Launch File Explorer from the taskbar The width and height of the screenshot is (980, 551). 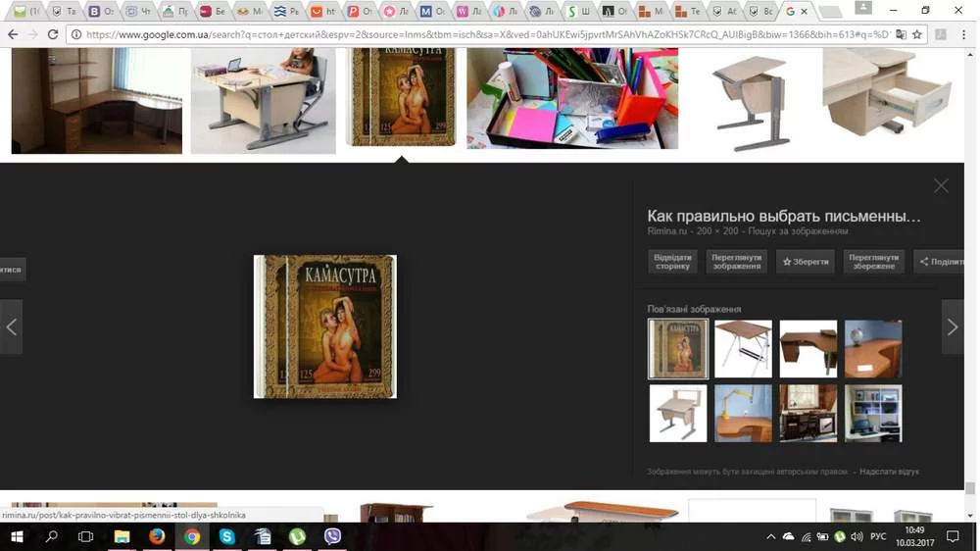(122, 536)
